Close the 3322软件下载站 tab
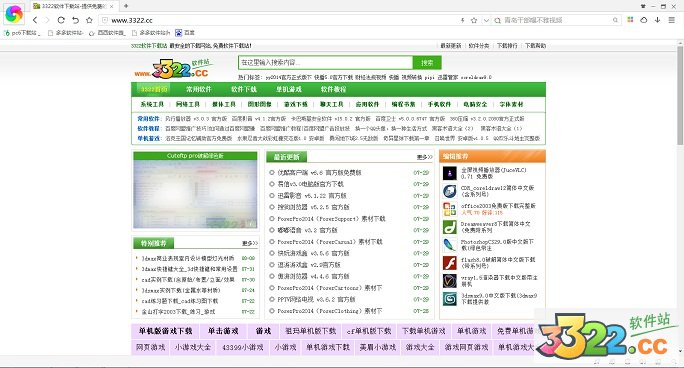This screenshot has height=368, width=684. (x=112, y=6)
